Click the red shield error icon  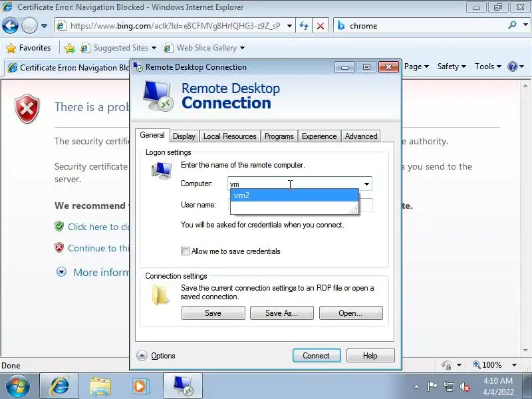[27, 108]
